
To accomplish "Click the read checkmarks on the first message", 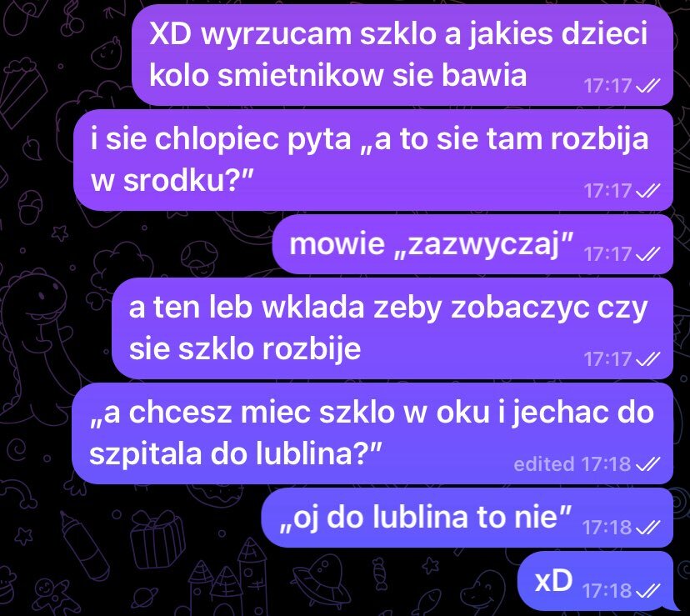I will click(648, 85).
